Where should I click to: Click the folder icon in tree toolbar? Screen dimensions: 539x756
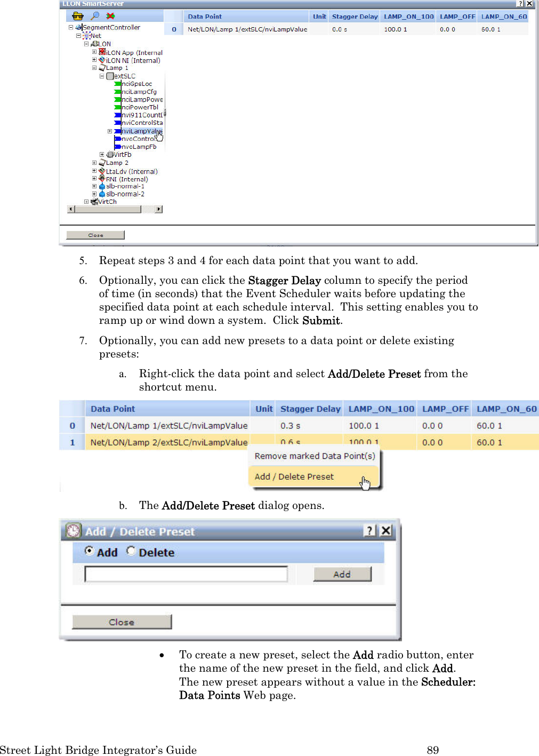(78, 16)
